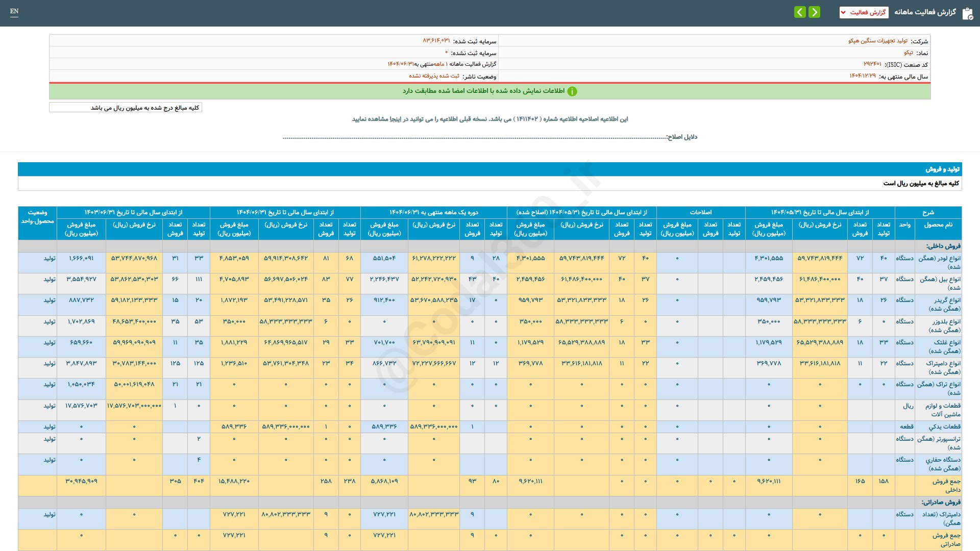Click the وضعیت محصول-واحد column header
This screenshot has width=980, height=551.
coord(37,217)
